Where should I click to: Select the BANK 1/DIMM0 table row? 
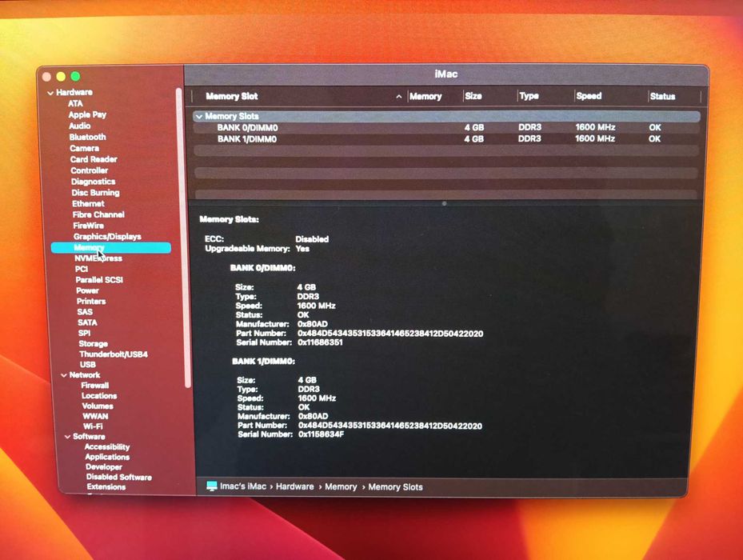pyautogui.click(x=446, y=139)
